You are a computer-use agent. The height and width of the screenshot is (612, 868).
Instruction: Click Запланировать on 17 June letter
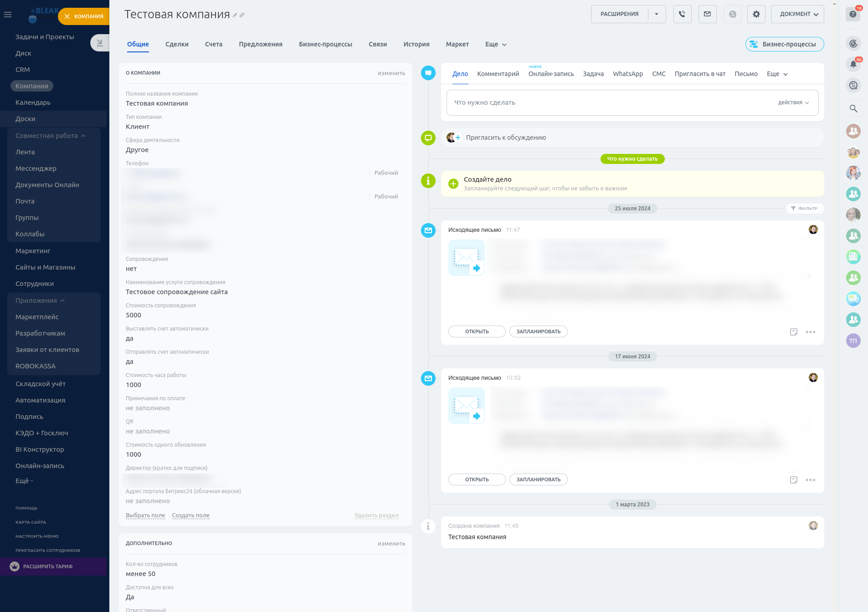539,479
